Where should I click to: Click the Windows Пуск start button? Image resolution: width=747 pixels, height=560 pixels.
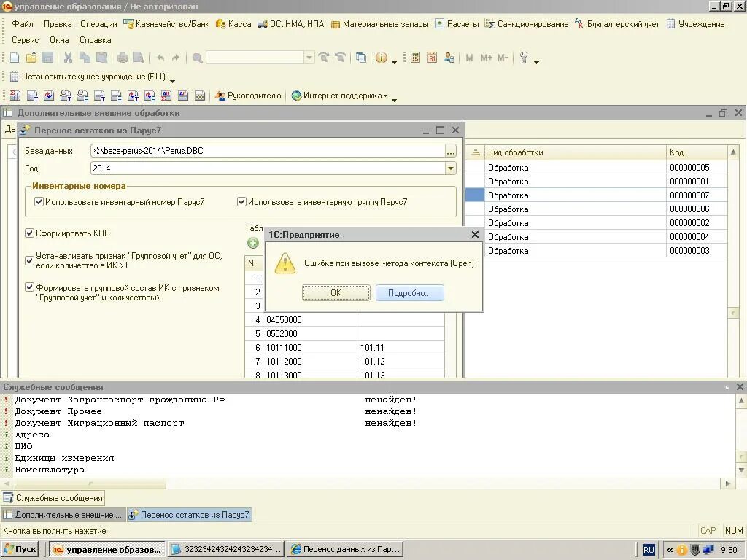point(20,549)
